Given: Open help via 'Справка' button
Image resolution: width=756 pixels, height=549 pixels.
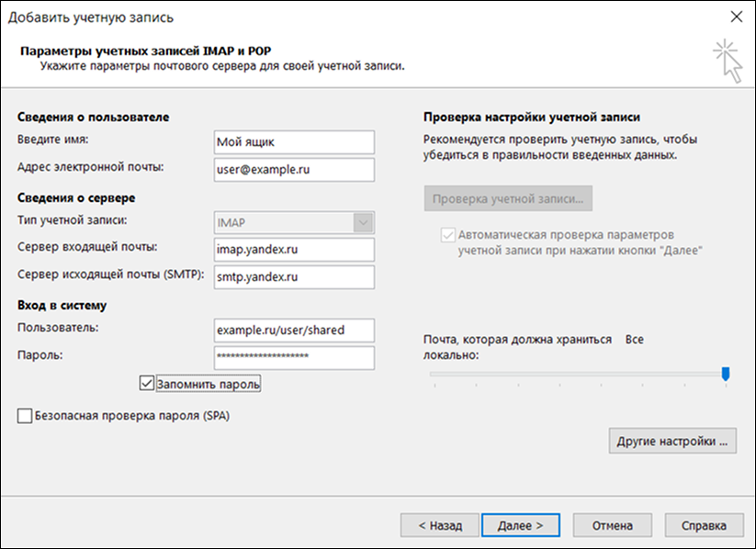Looking at the screenshot, I should (x=703, y=525).
